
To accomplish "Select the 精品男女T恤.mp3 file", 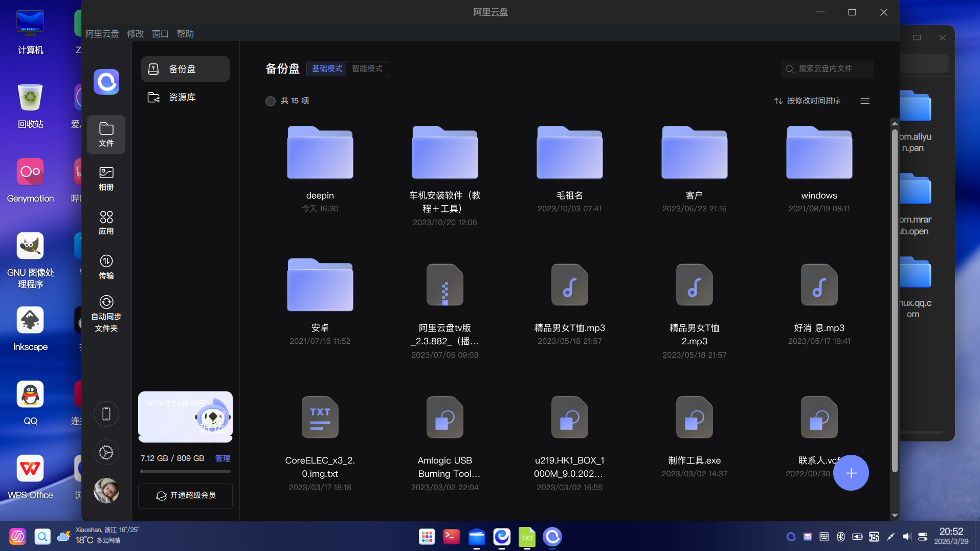I will (x=569, y=304).
